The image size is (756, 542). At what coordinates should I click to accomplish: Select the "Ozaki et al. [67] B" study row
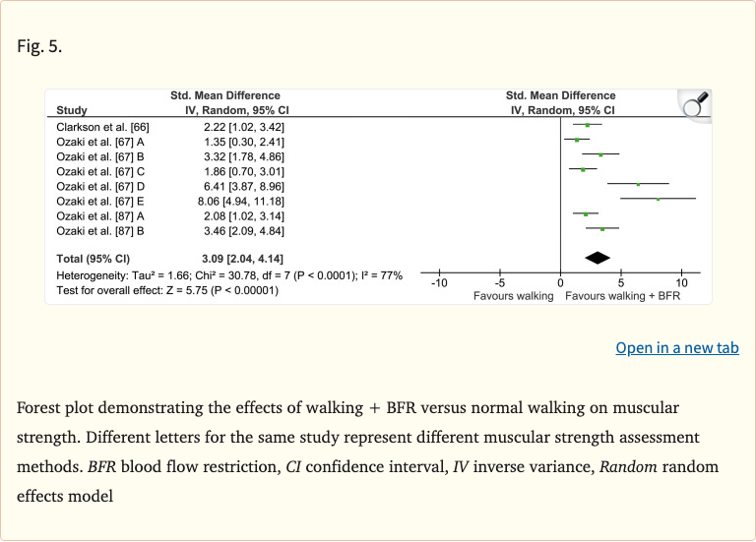(100, 155)
